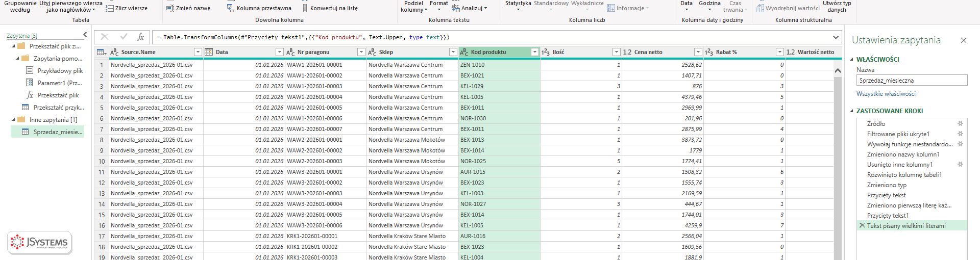Click data type icon of Kod produktu column
The height and width of the screenshot is (260, 980).
464,52
